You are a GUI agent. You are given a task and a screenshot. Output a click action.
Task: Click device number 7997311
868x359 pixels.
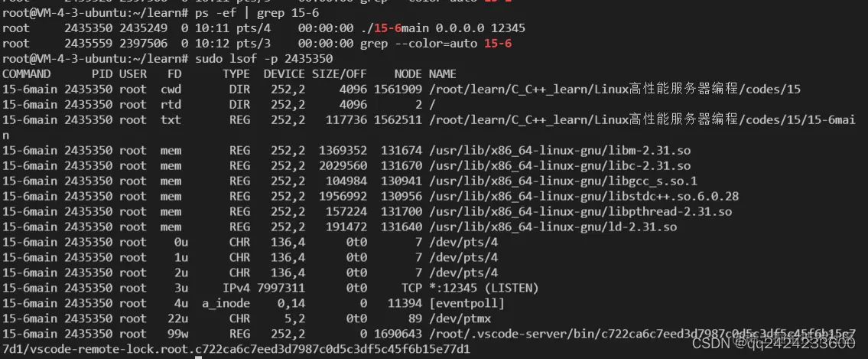pyautogui.click(x=281, y=288)
